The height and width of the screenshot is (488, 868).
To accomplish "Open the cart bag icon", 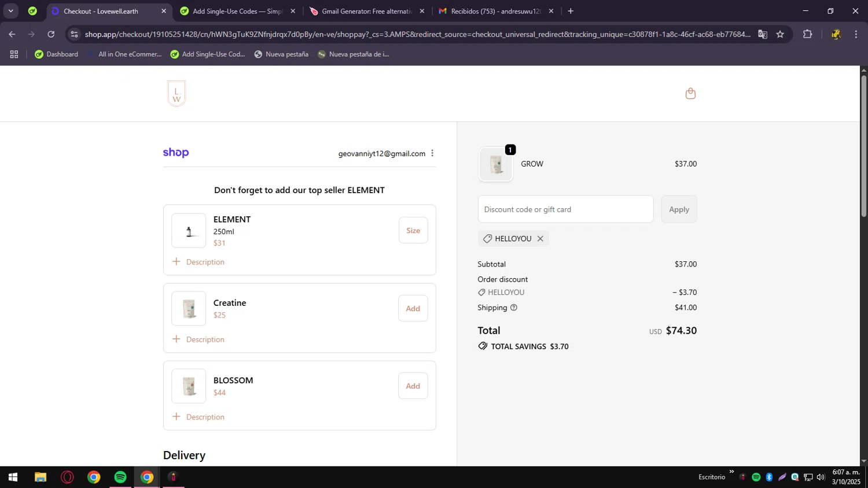I will 690,94.
